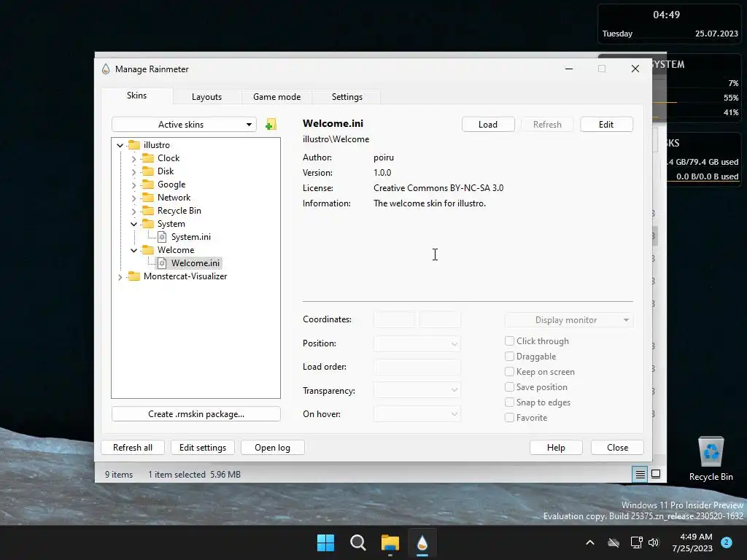Click the Clock folder icon
Screen dimensions: 747x560
click(x=148, y=158)
